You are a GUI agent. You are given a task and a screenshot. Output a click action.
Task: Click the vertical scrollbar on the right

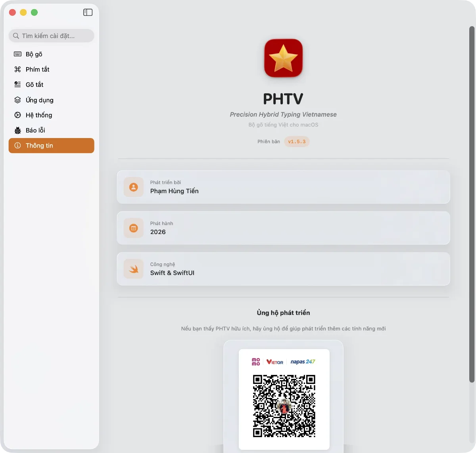coord(472,204)
